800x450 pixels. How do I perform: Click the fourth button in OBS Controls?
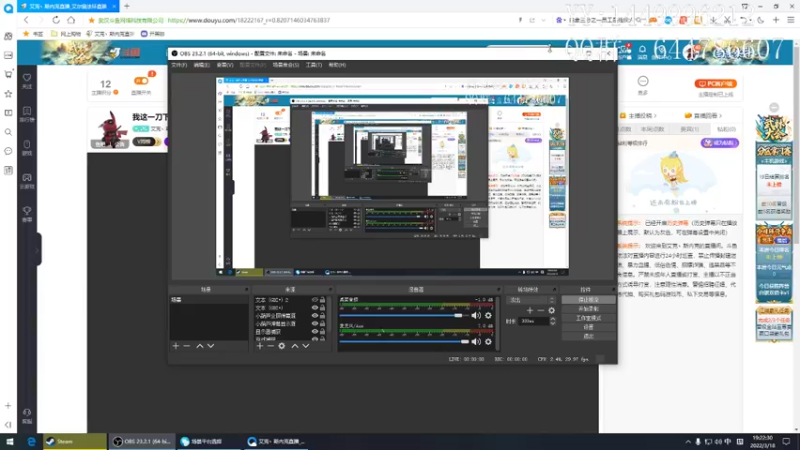click(x=588, y=327)
